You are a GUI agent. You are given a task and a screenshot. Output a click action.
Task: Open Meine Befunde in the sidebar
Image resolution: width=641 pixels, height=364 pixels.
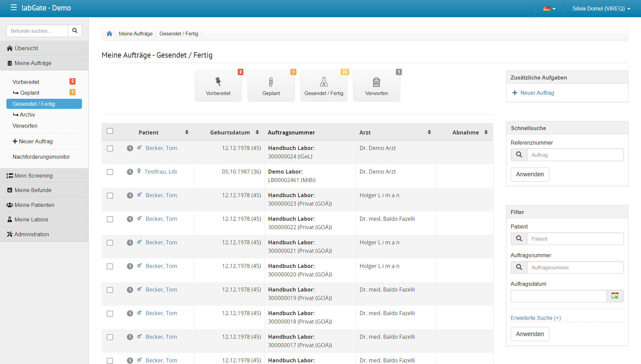tap(33, 190)
